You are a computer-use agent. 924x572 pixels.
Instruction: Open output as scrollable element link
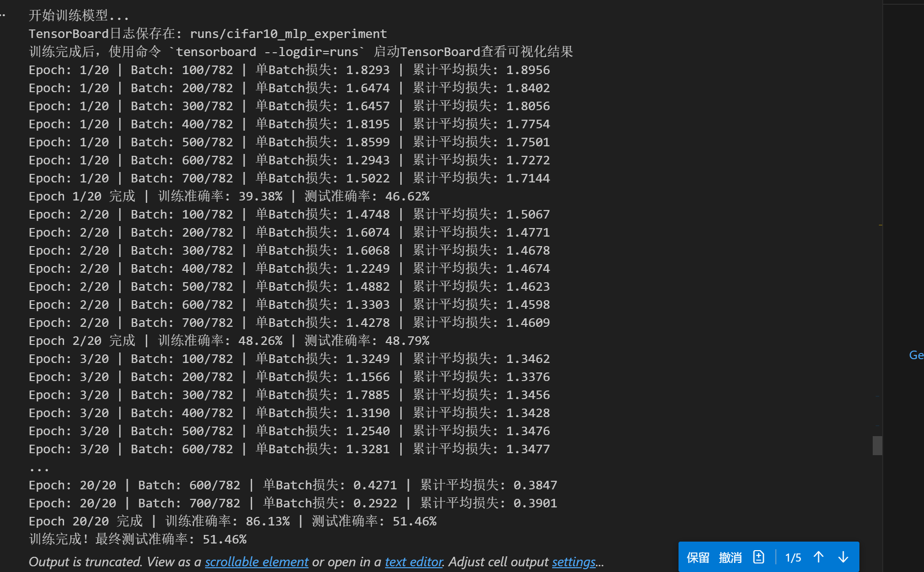[x=256, y=562]
